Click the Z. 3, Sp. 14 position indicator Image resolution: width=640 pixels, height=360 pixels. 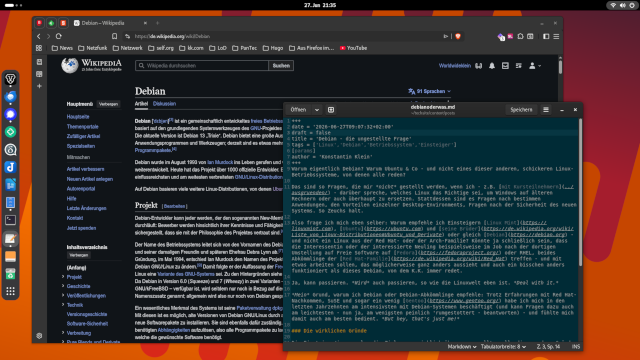[x=548, y=347]
